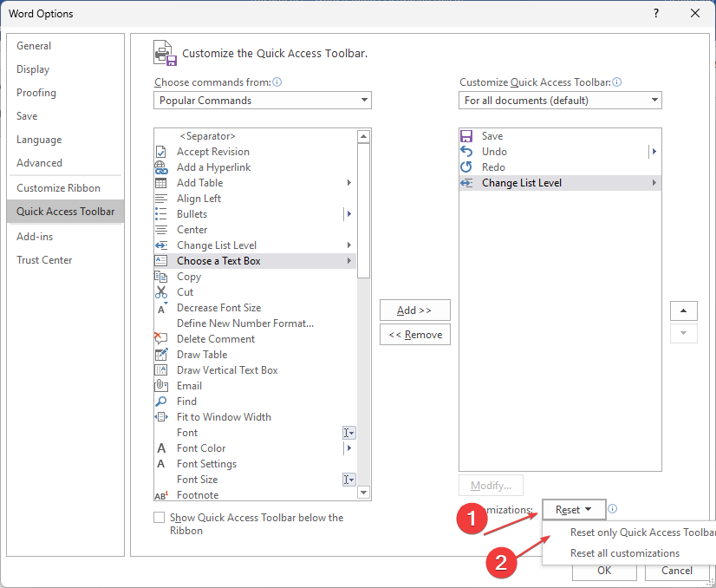Expand the Choose a Text Box arrow
The height and width of the screenshot is (588, 716).
(x=348, y=261)
